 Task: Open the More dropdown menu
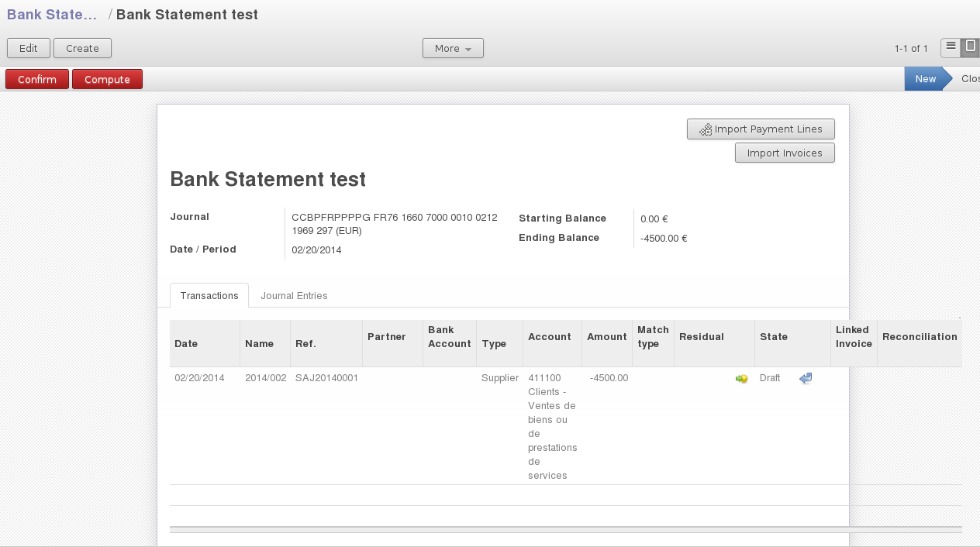click(x=453, y=48)
